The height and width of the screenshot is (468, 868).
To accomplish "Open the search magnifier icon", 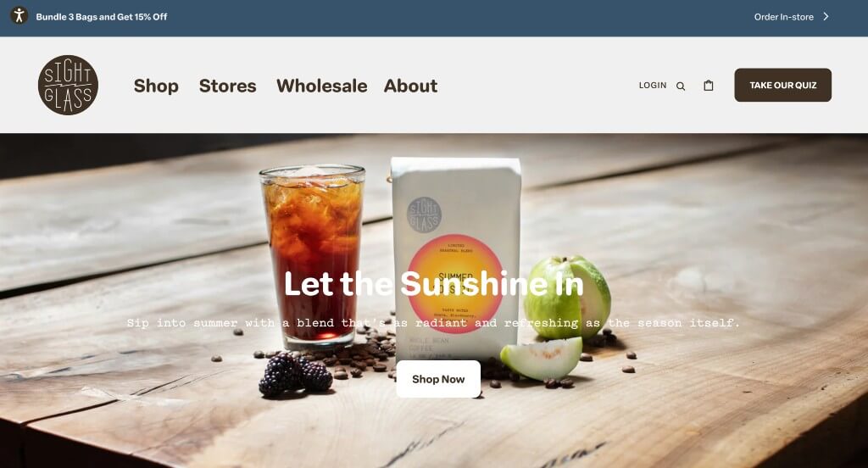I will (x=681, y=86).
